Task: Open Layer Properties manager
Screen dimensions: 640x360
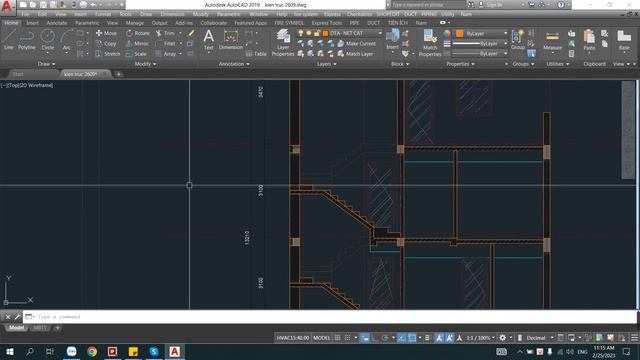Action: tap(283, 42)
